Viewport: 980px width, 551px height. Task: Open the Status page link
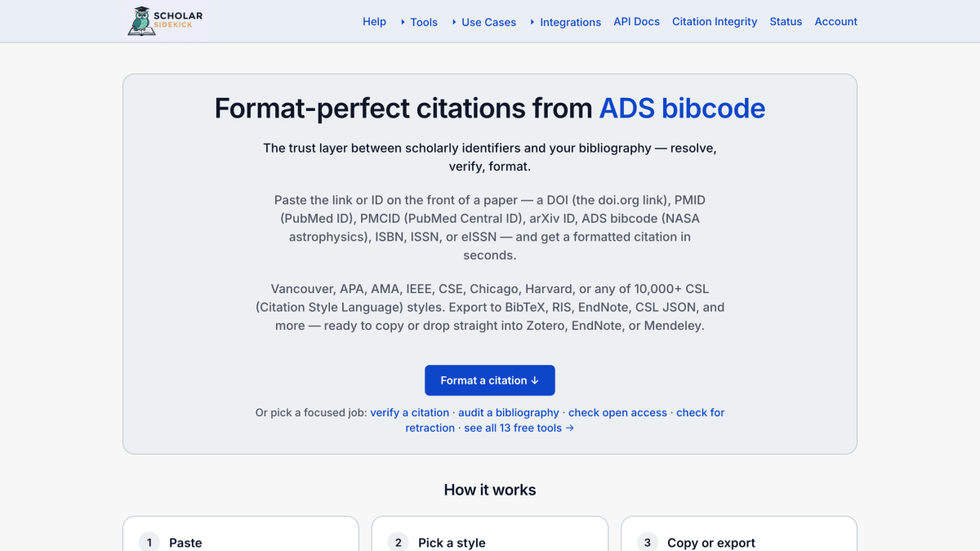pos(786,21)
